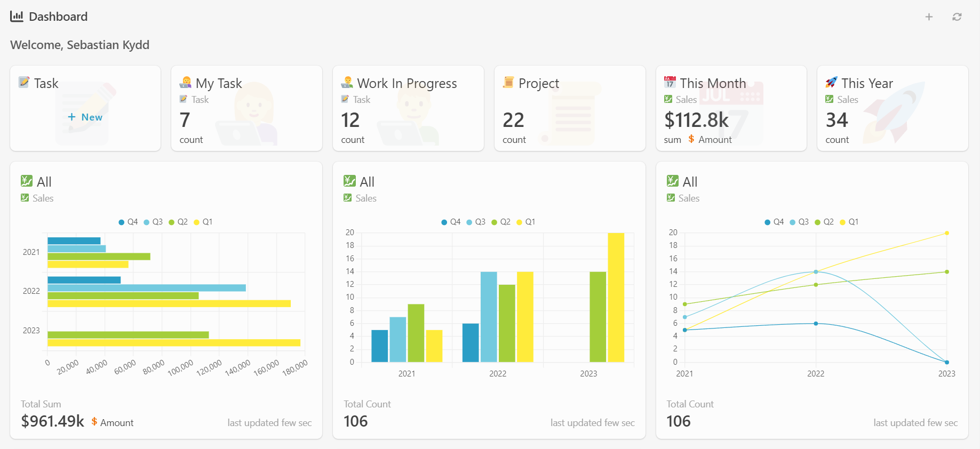Toggle Q3 legend in line chart

point(799,222)
